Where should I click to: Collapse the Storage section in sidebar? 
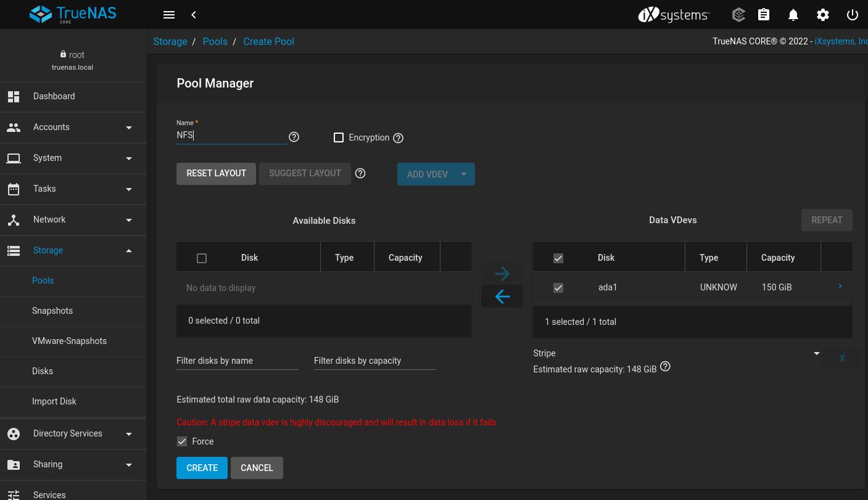tap(129, 251)
